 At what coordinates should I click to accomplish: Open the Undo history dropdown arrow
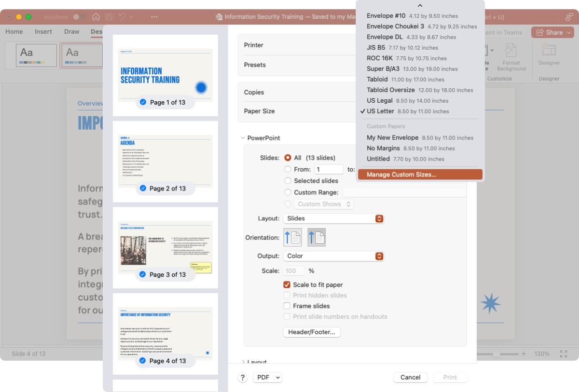[x=131, y=17]
